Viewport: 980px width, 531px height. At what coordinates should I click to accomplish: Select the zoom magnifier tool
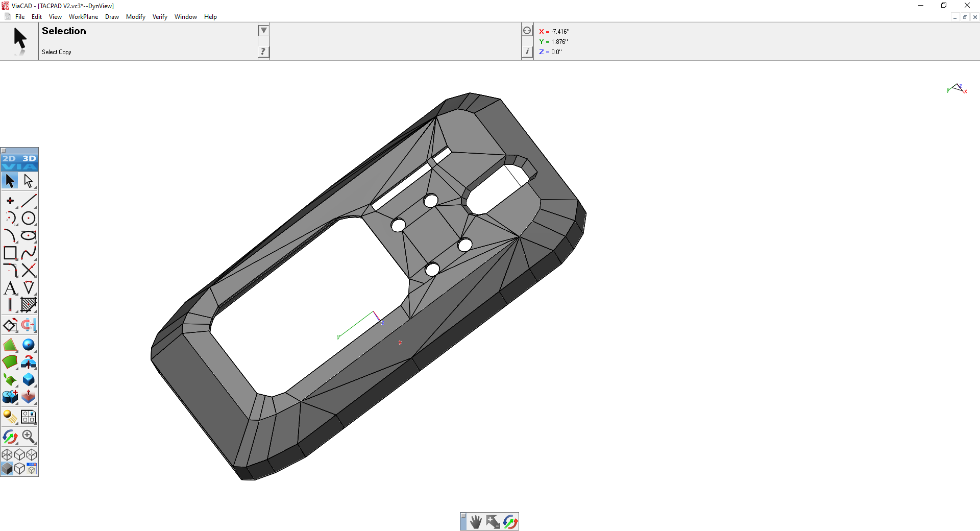29,437
